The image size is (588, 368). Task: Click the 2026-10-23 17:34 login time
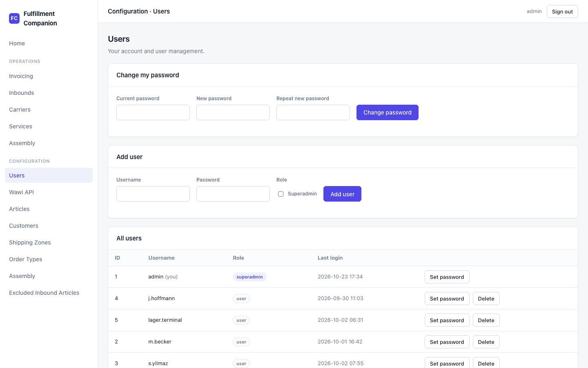pyautogui.click(x=340, y=277)
